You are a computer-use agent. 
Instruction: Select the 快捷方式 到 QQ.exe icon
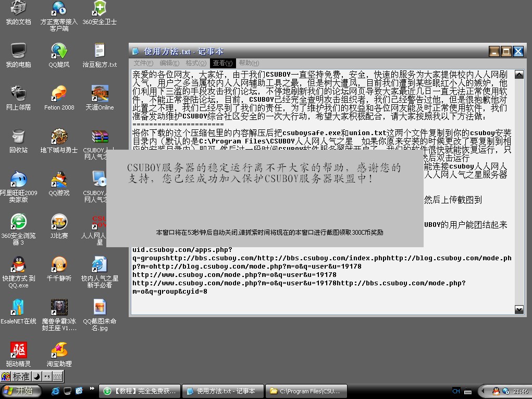18,272
